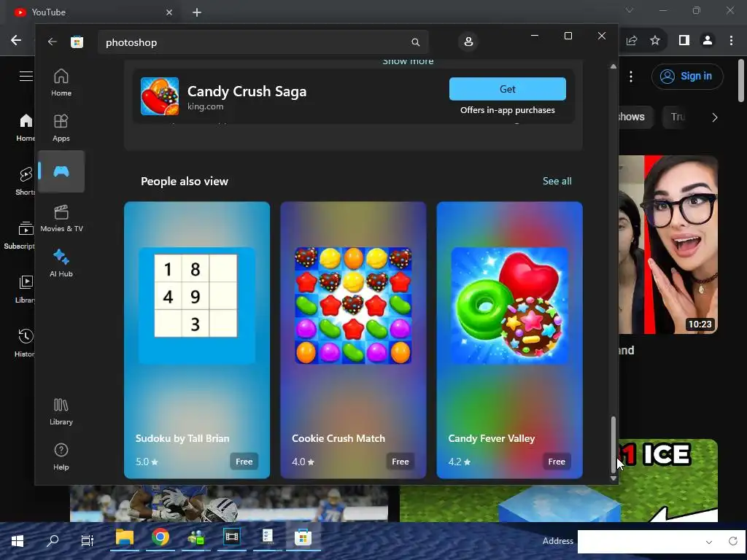
Task: Open AI Hub in Store
Action: click(61, 263)
